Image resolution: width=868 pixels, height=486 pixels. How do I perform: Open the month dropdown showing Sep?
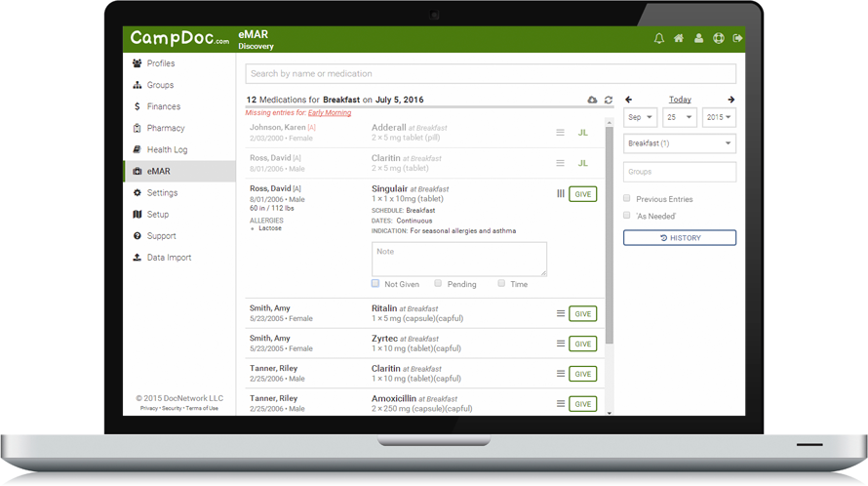click(641, 117)
